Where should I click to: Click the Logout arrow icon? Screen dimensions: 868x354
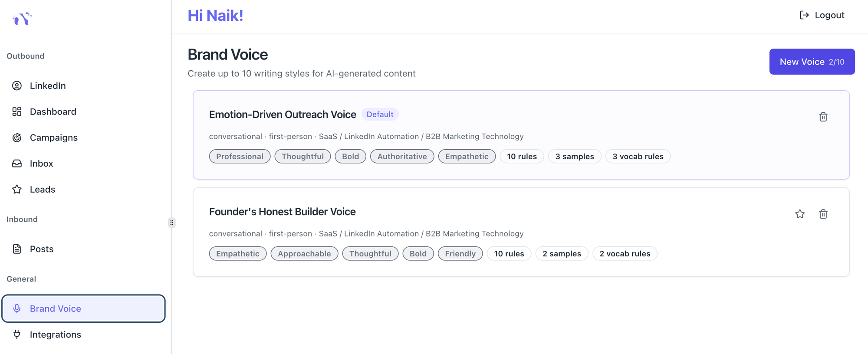[x=804, y=15]
